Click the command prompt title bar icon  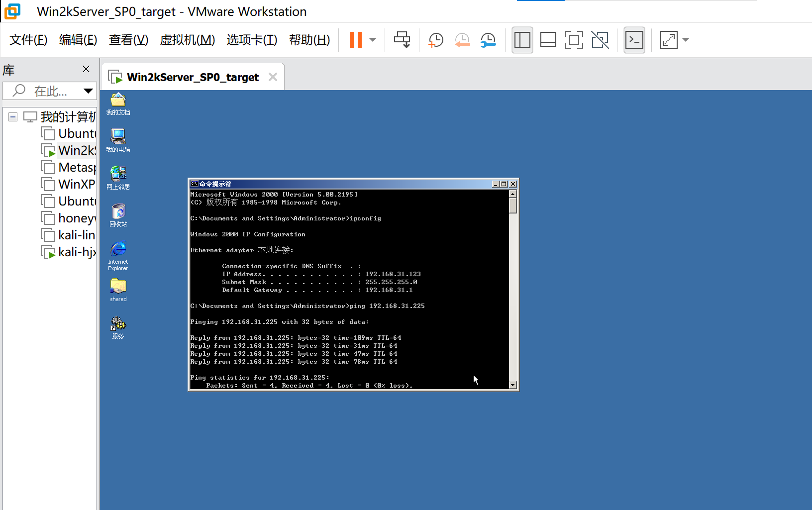click(x=195, y=184)
